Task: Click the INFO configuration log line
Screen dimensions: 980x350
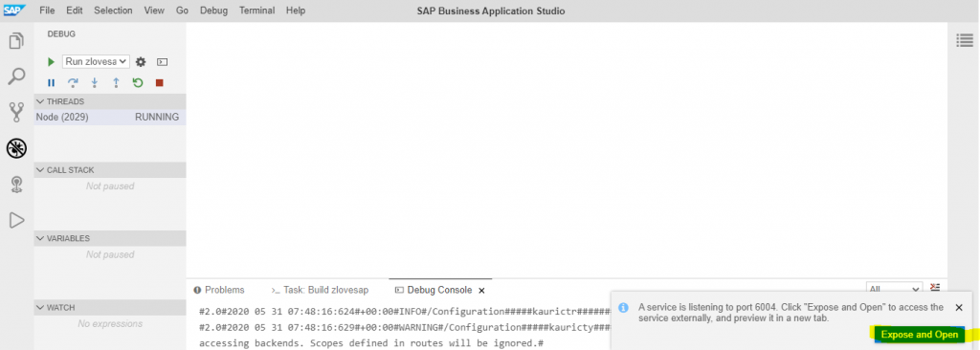Action: tap(405, 311)
